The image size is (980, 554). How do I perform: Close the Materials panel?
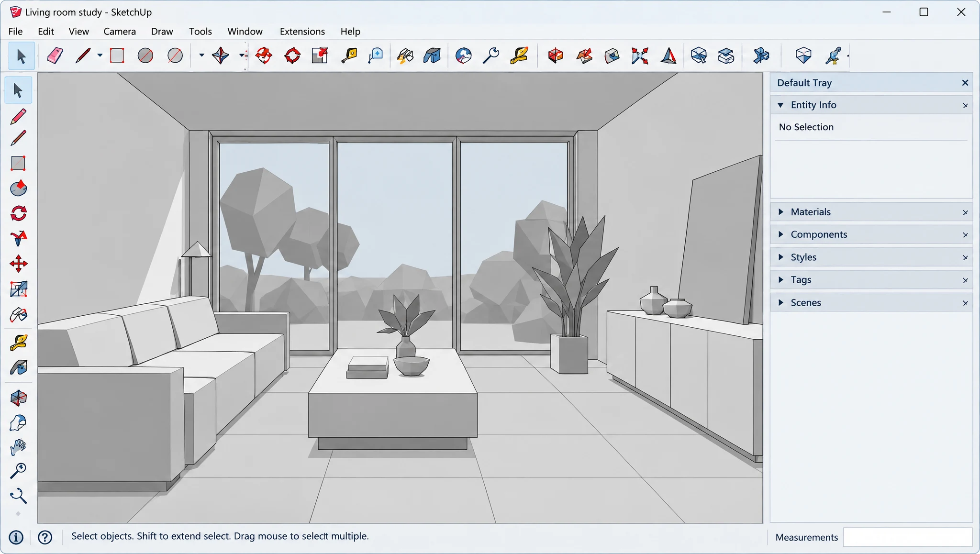tap(965, 212)
